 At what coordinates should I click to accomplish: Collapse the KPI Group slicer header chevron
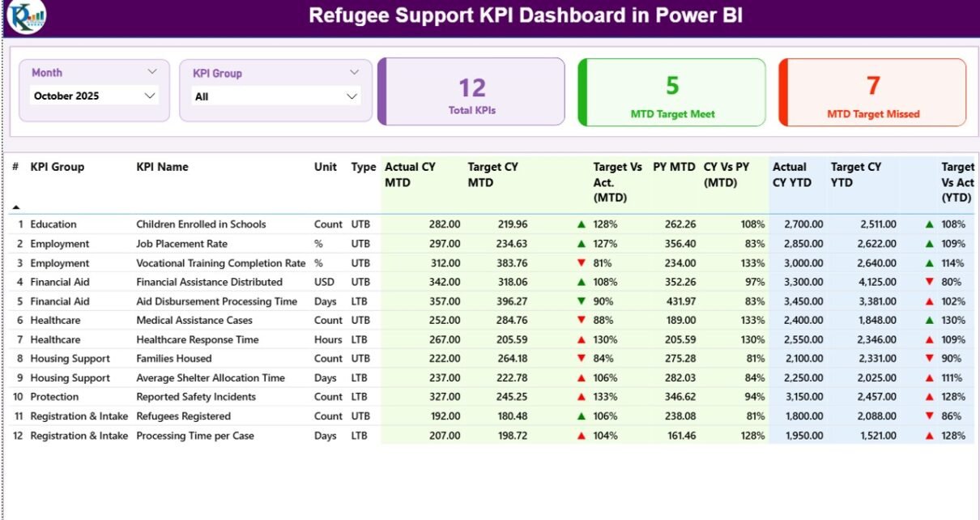pyautogui.click(x=354, y=73)
